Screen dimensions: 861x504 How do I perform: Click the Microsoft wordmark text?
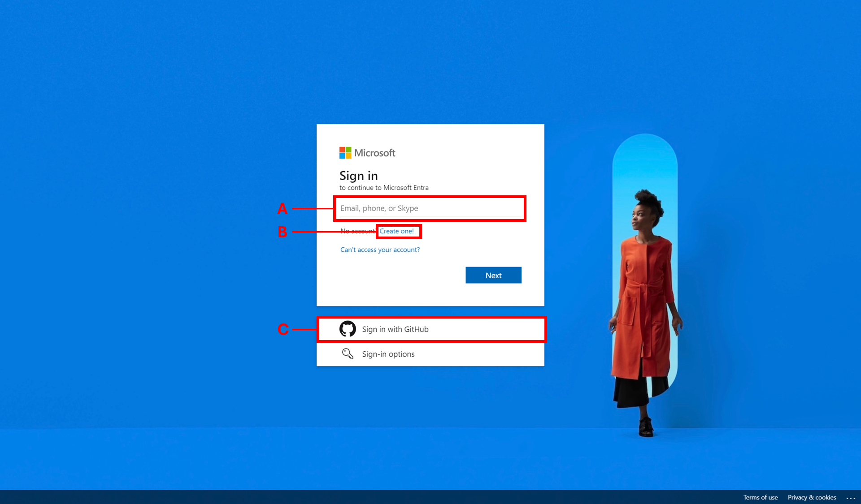(x=375, y=153)
